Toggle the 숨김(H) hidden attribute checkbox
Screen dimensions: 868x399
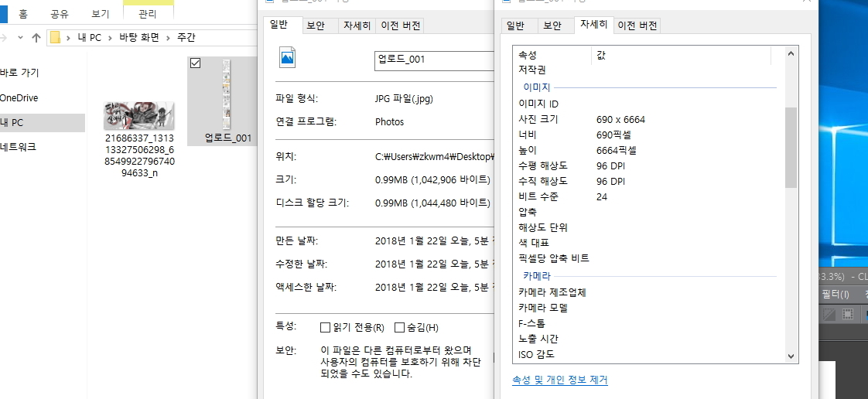point(400,327)
